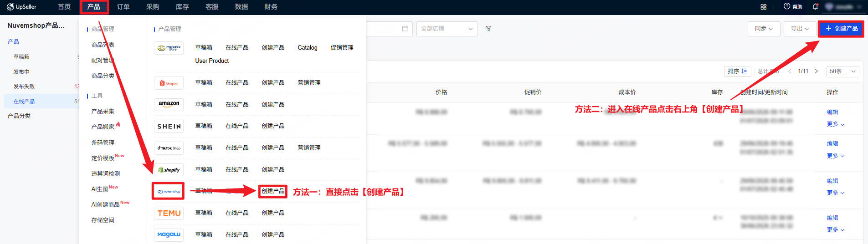Screen dimensions: 868x244
Task: Click the blue 创建产品 button
Action: (841, 29)
